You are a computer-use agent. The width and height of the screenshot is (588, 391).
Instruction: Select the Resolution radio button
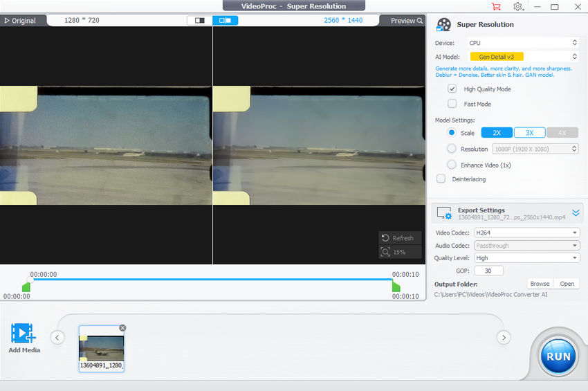[x=452, y=149]
